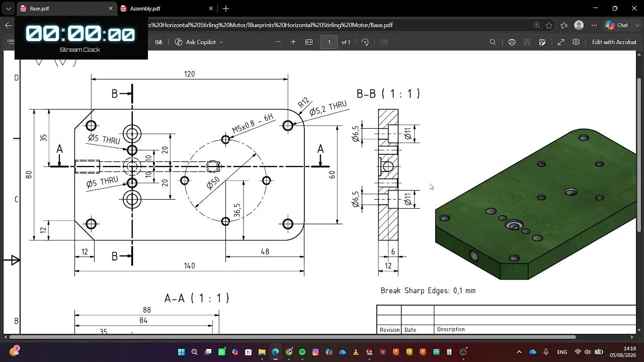Show hidden system tray icons

coord(519,352)
